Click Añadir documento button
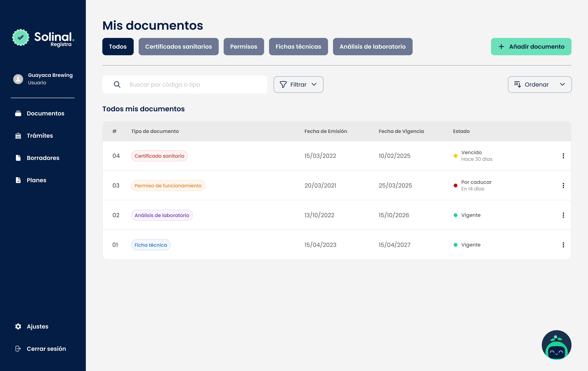This screenshot has height=371, width=588. [x=531, y=47]
